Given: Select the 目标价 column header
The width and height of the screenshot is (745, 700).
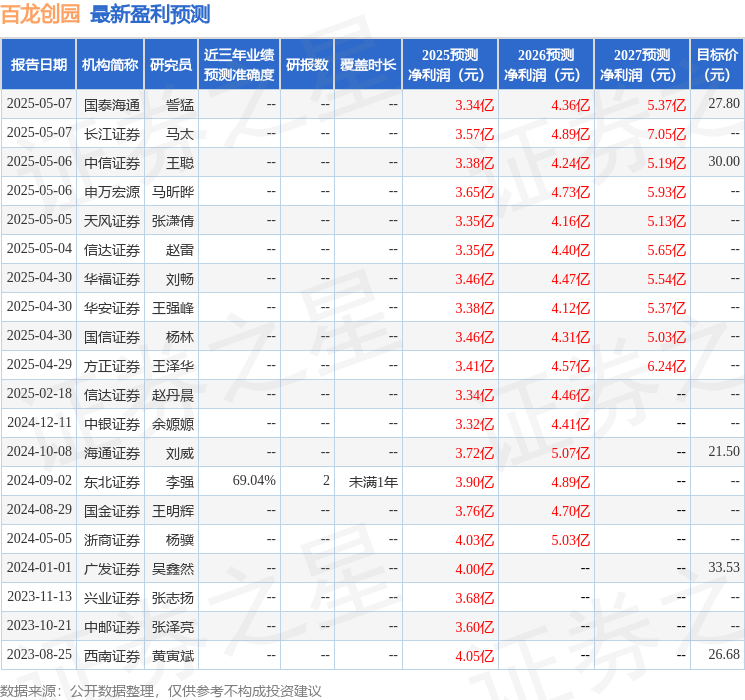Looking at the screenshot, I should pos(716,65).
